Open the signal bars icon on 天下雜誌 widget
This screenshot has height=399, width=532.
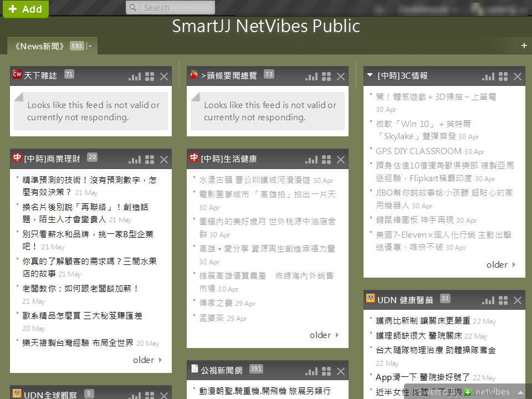[x=135, y=76]
